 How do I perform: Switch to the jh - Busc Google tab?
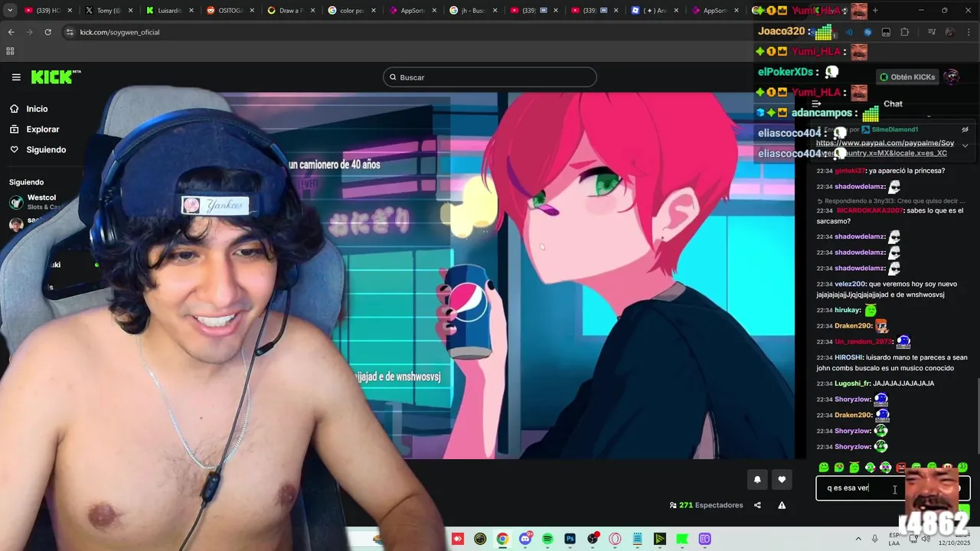(x=472, y=11)
